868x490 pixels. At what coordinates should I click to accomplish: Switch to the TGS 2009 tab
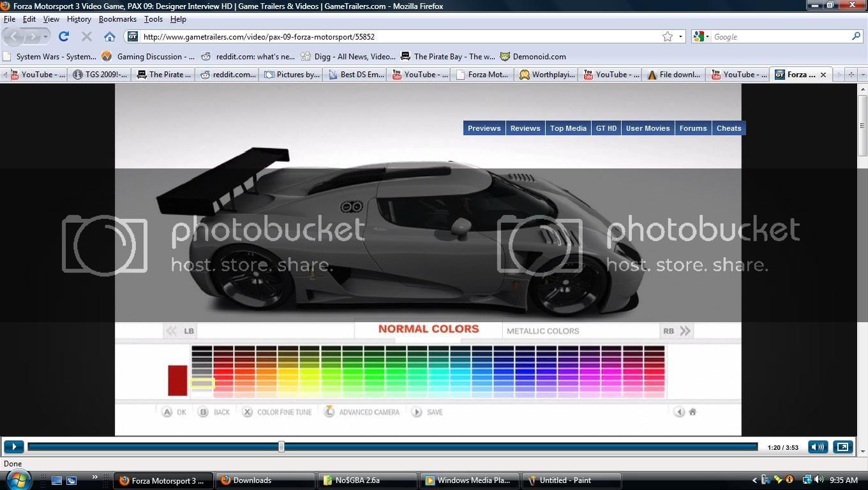pos(99,75)
